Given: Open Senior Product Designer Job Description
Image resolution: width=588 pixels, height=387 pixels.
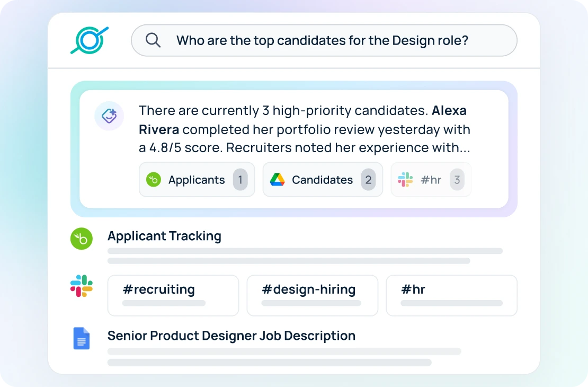Looking at the screenshot, I should (x=231, y=336).
